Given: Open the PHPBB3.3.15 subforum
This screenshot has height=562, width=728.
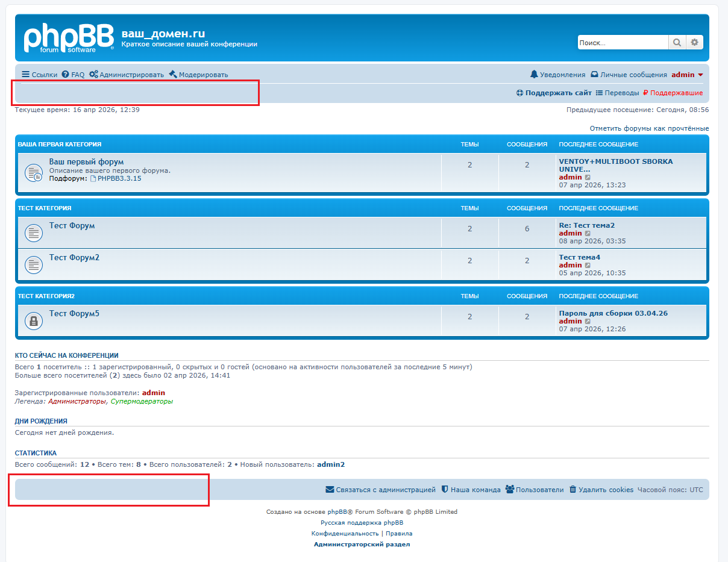Looking at the screenshot, I should [119, 178].
